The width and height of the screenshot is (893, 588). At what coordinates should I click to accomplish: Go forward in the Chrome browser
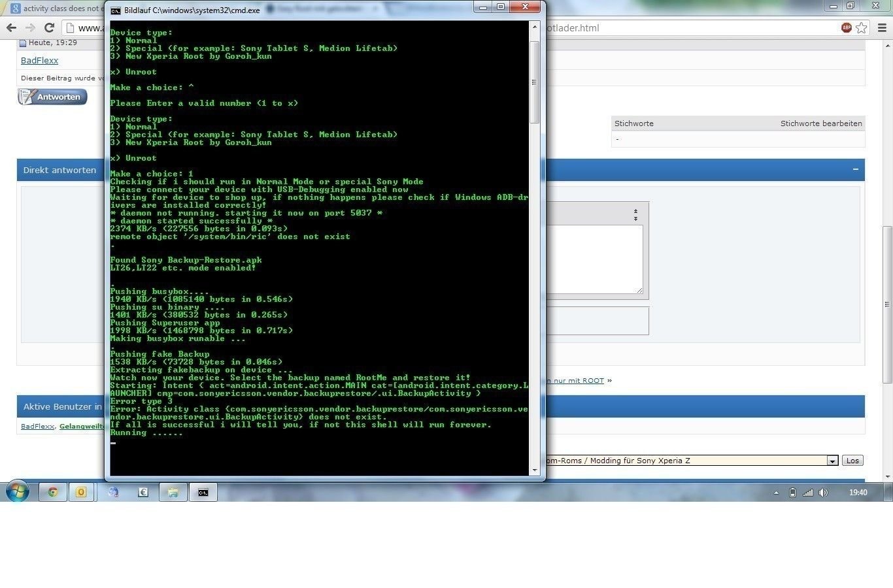click(30, 27)
